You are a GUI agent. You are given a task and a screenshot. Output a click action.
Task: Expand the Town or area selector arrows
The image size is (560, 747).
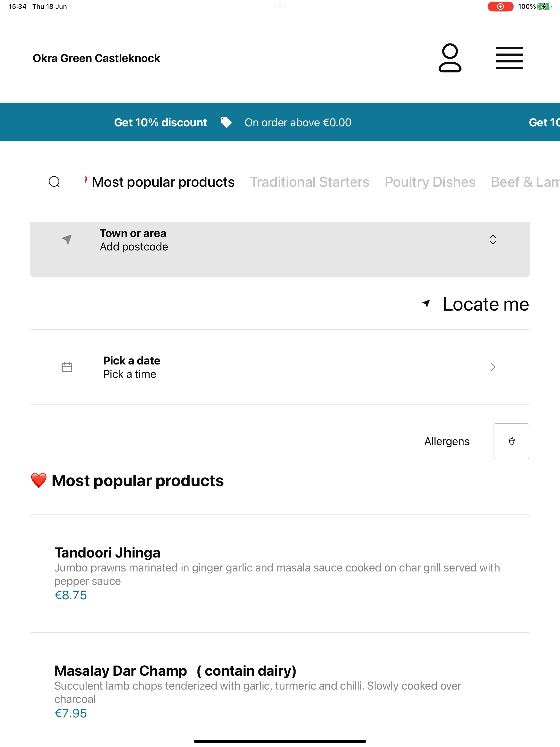pos(493,240)
